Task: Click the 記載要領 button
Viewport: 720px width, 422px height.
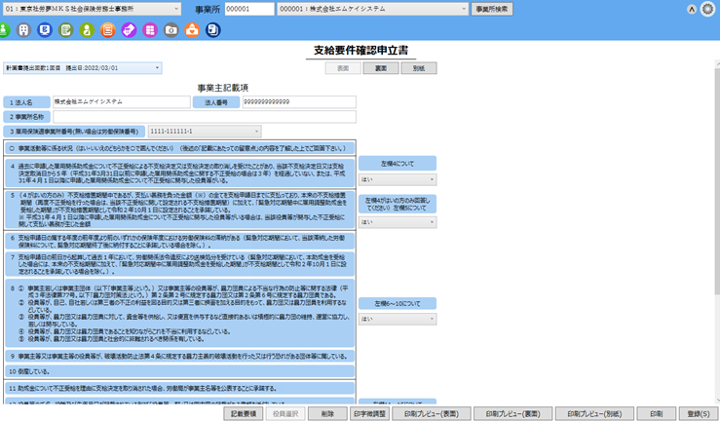Action: (243, 414)
